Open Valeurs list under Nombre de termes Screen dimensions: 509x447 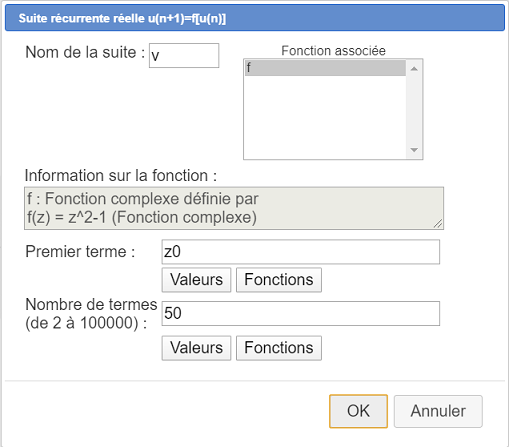[x=196, y=348]
